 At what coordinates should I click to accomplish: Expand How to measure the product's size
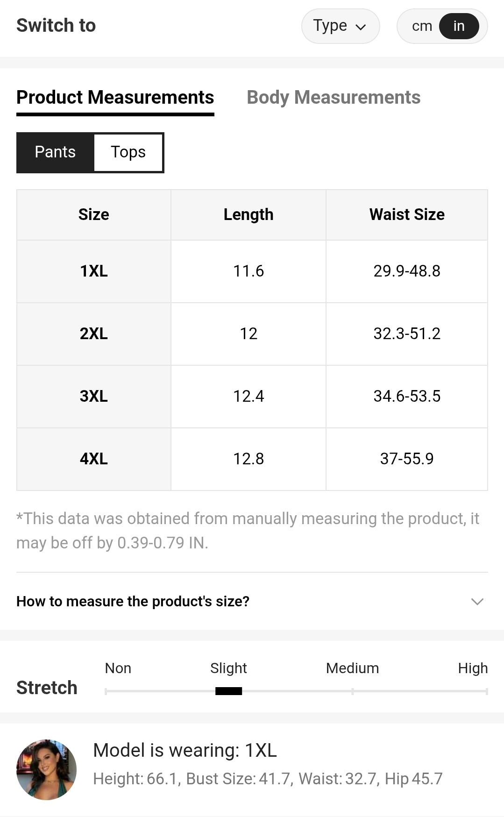pos(133,601)
